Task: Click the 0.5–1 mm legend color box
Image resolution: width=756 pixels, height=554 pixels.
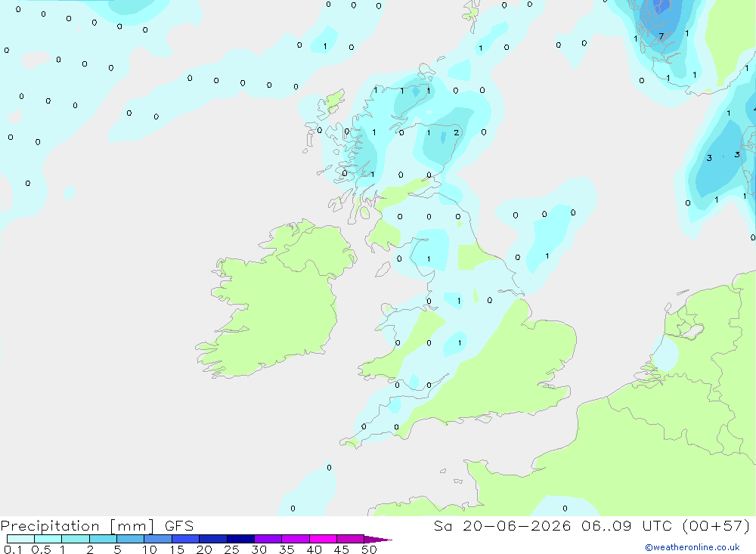Action: 48,539
